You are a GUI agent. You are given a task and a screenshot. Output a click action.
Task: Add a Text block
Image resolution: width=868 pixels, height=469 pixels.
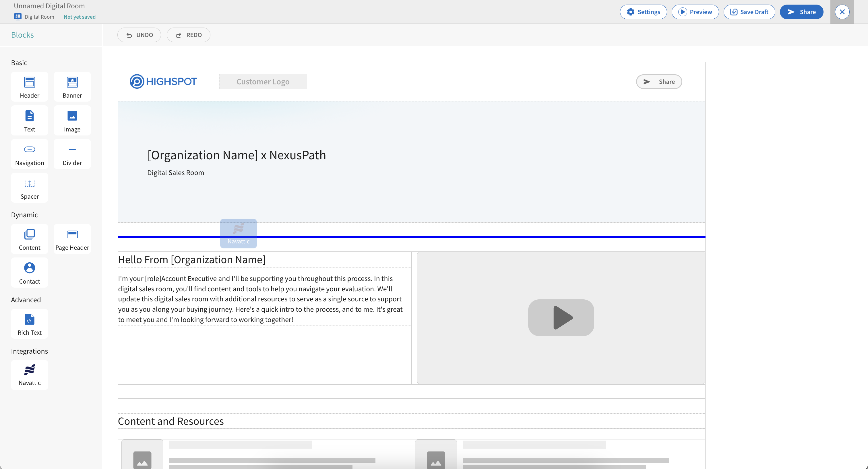(x=29, y=120)
